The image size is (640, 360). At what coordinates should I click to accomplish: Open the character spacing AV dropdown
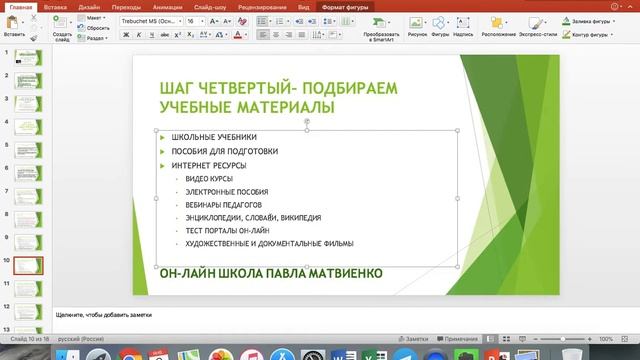[205, 35]
